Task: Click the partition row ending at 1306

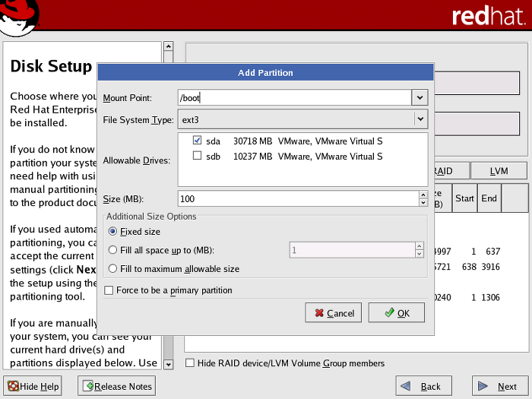Action: [x=480, y=298]
